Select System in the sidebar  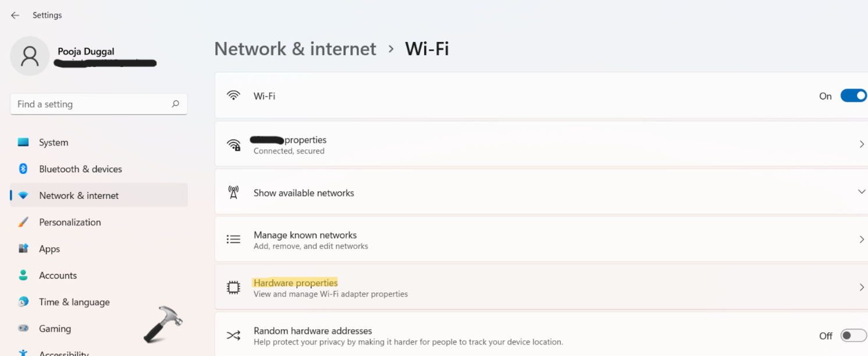pos(54,143)
